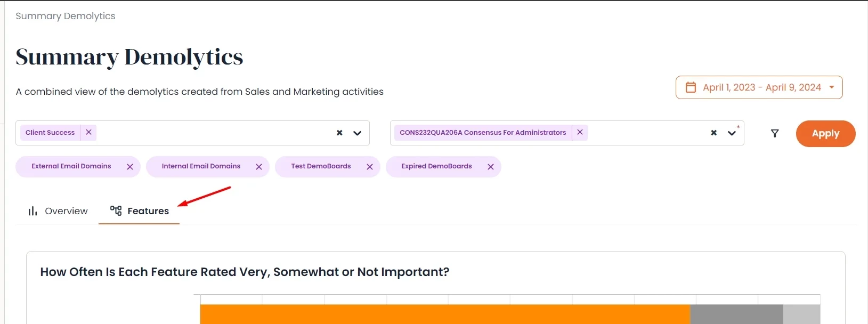Clear all selections in demo dropdown
Screen dimensions: 868x324
pyautogui.click(x=714, y=133)
